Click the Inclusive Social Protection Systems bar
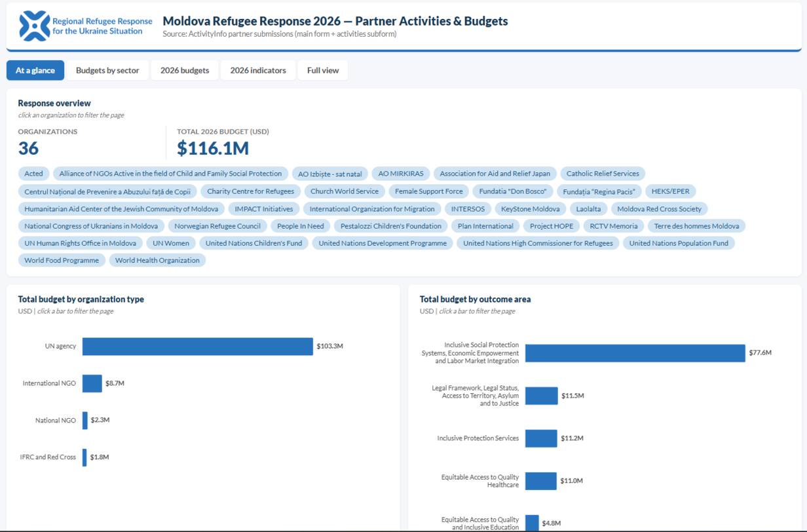 635,353
